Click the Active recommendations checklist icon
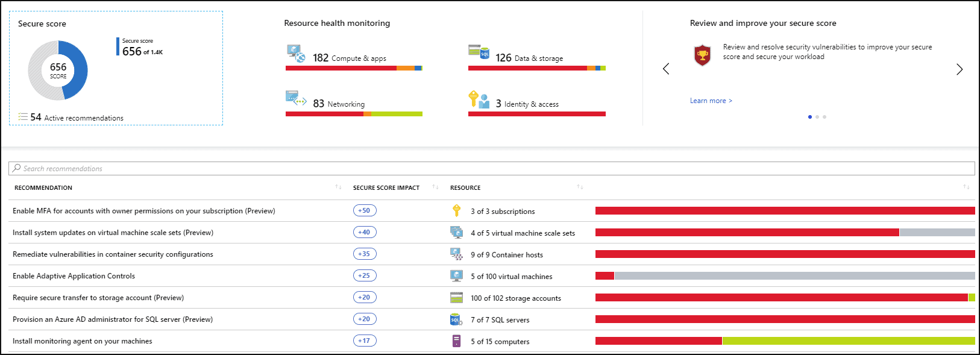This screenshot has height=355, width=980. 23,117
